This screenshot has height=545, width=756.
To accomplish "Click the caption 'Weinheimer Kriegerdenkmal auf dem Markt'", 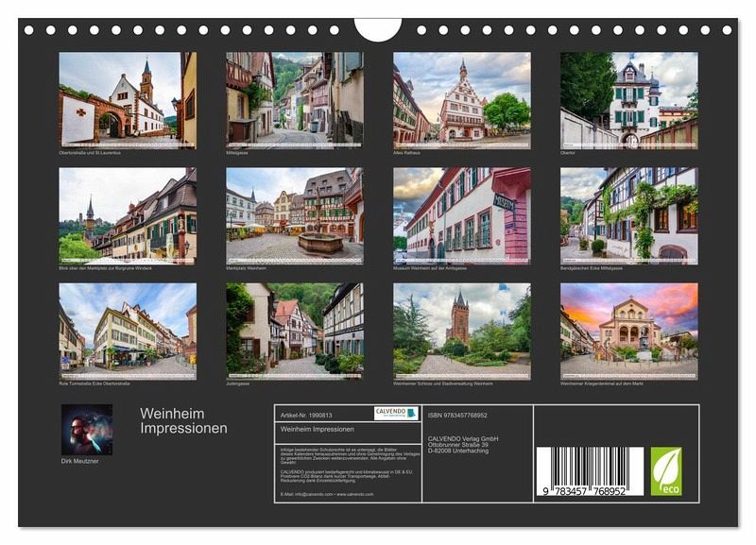I will [602, 384].
